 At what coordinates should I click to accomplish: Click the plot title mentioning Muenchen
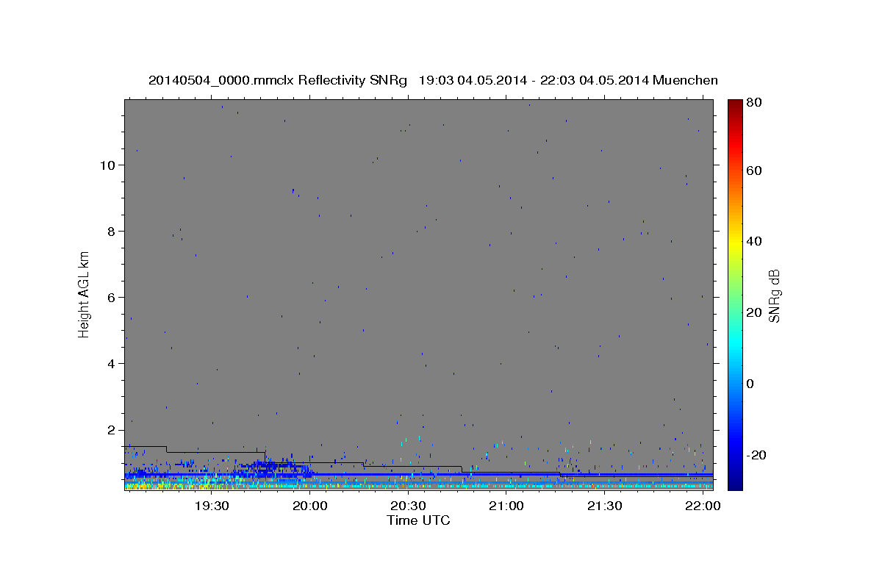pos(433,80)
